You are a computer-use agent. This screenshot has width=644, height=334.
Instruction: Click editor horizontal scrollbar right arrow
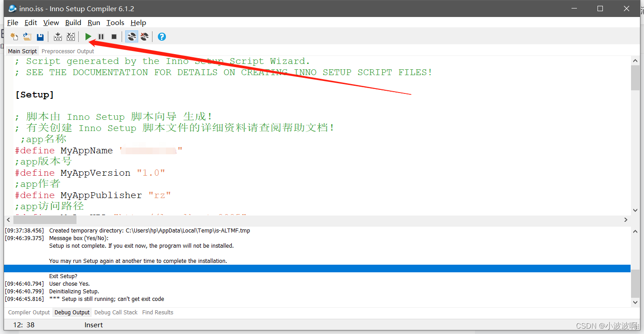pyautogui.click(x=626, y=220)
